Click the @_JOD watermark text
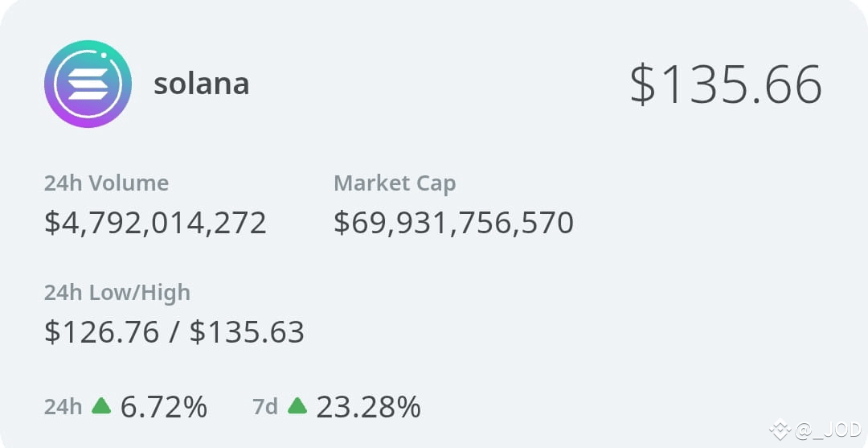The height and width of the screenshot is (448, 868). (x=828, y=430)
